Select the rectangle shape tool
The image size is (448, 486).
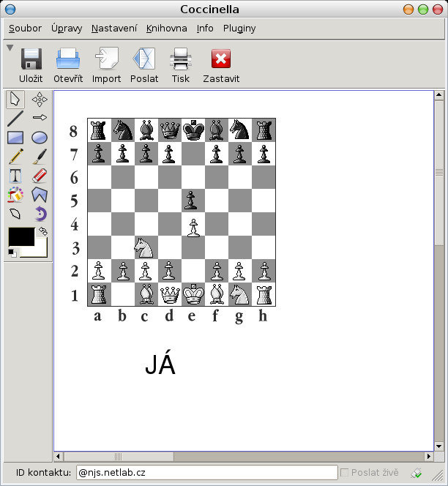tap(15, 138)
